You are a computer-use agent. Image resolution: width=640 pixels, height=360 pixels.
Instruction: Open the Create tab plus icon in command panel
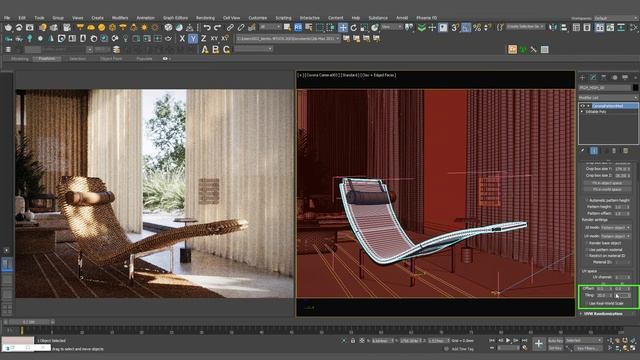[x=582, y=77]
